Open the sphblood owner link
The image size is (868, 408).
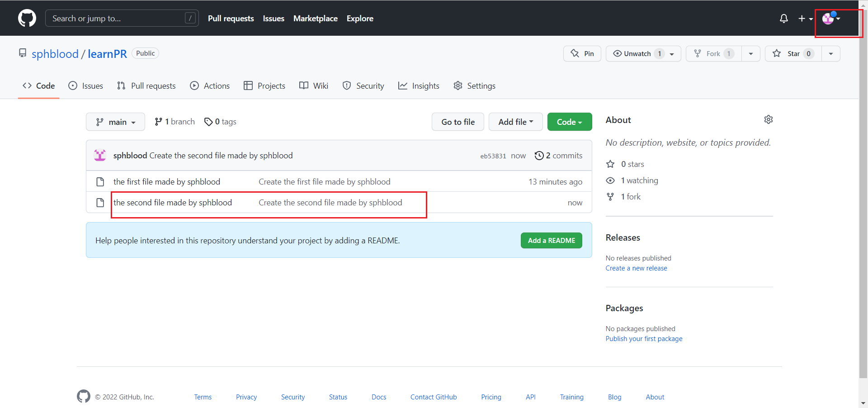[x=55, y=54]
